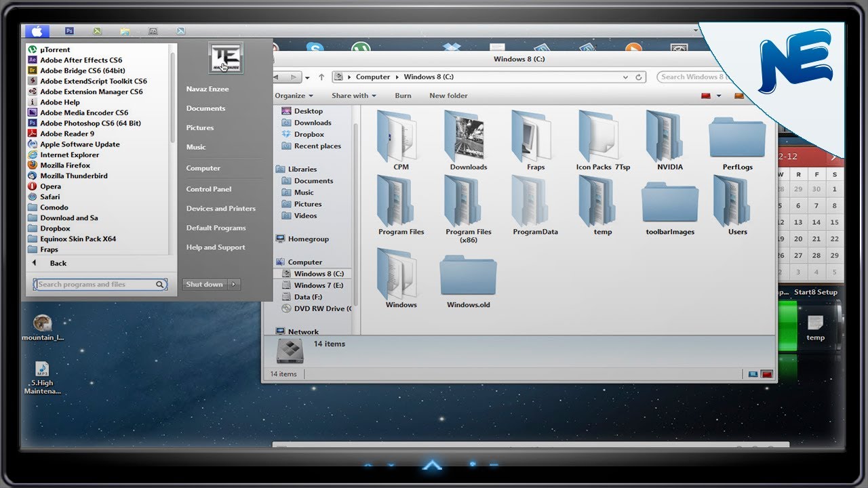
Task: Open the mountain_l desktop icon
Action: 43,328
